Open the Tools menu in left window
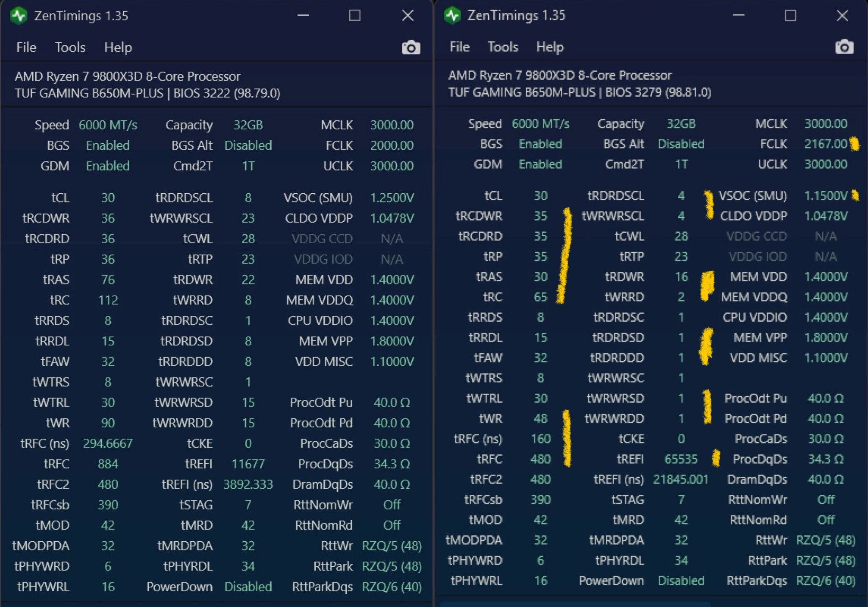 coord(70,47)
